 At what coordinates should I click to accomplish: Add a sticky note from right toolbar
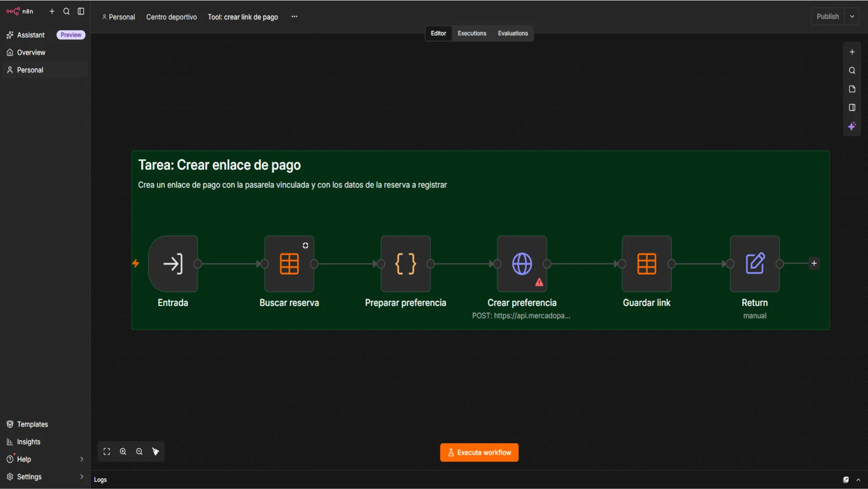(x=852, y=89)
